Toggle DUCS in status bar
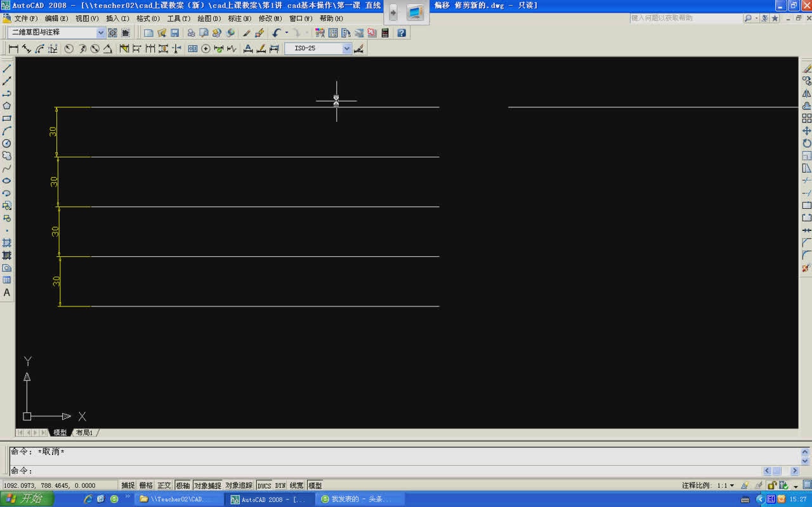Viewport: 812px width, 507px height. [264, 485]
